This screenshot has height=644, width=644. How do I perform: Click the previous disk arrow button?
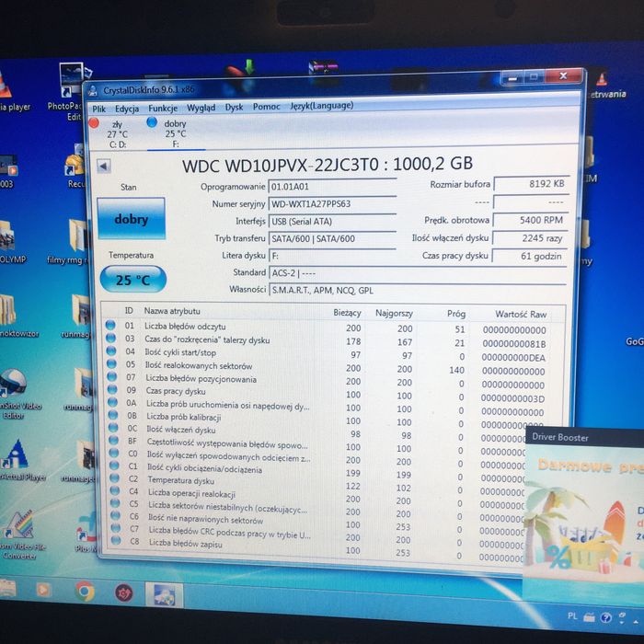(103, 167)
